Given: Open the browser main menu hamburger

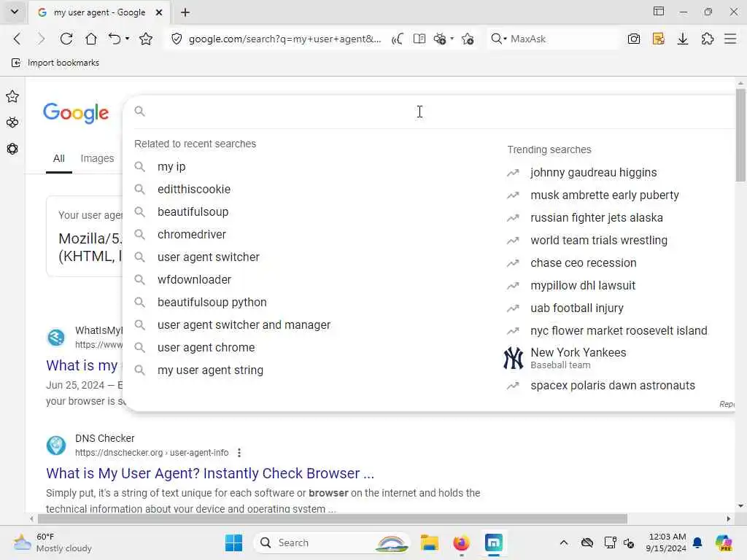Looking at the screenshot, I should pos(730,39).
